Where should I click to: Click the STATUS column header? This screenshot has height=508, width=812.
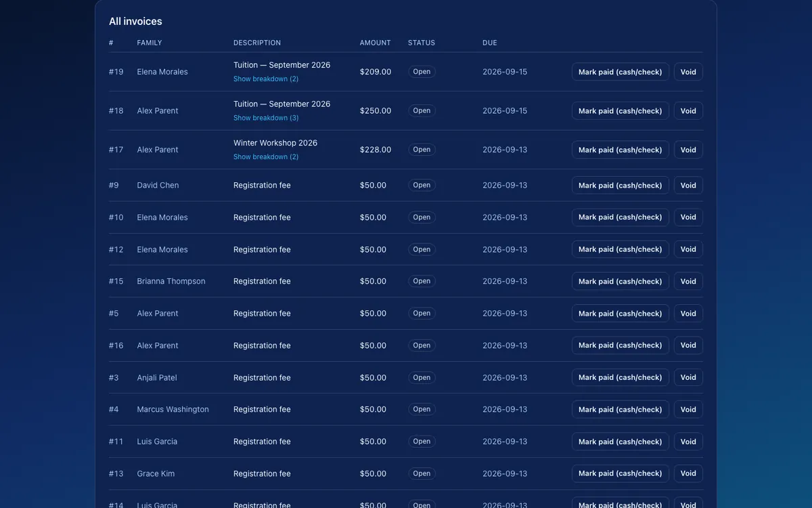tap(422, 43)
